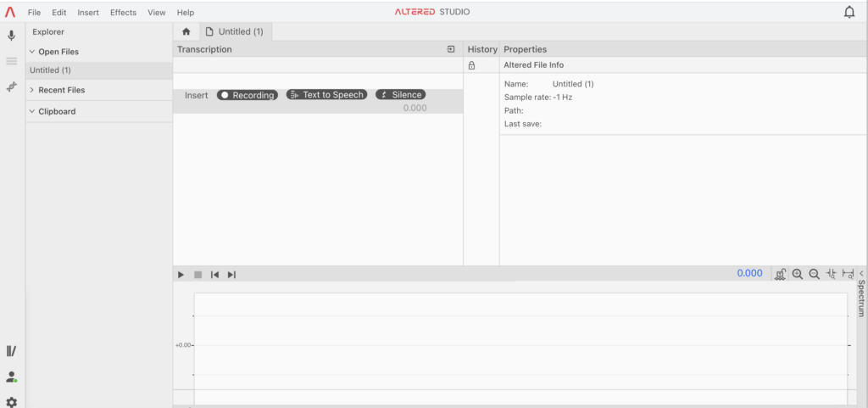The image size is (868, 408).
Task: Switch to the Untitled (1) tab
Action: pyautogui.click(x=235, y=31)
